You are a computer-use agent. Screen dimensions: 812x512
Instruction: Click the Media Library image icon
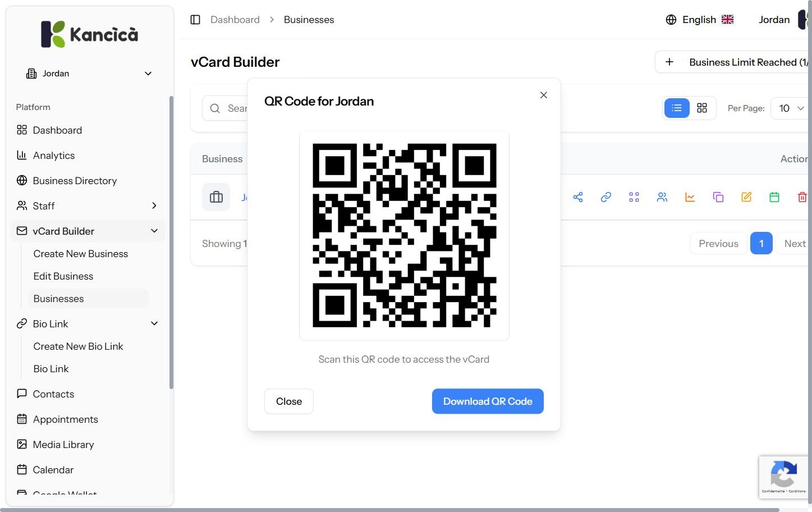22,445
